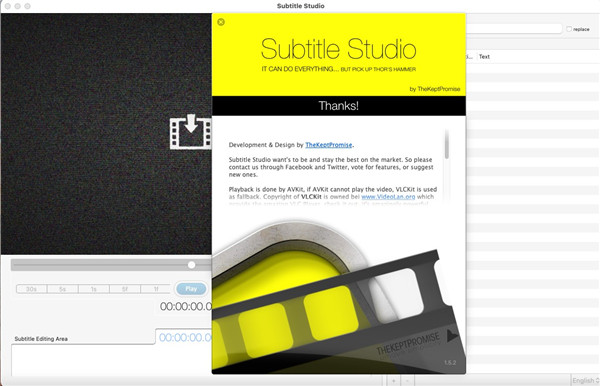600x386 pixels.
Task: Click the search field beside replace
Action: [514, 29]
